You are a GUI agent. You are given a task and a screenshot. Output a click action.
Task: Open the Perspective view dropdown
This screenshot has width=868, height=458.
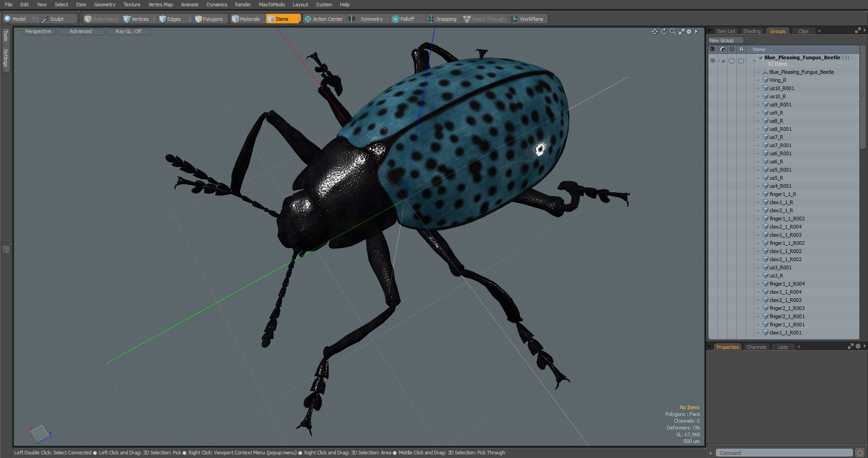click(x=38, y=32)
